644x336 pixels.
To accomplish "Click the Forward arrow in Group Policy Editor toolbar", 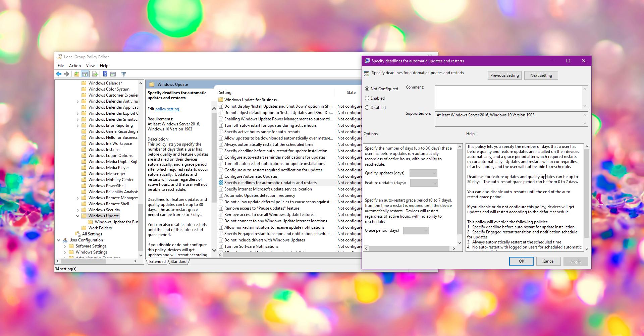I will [66, 74].
